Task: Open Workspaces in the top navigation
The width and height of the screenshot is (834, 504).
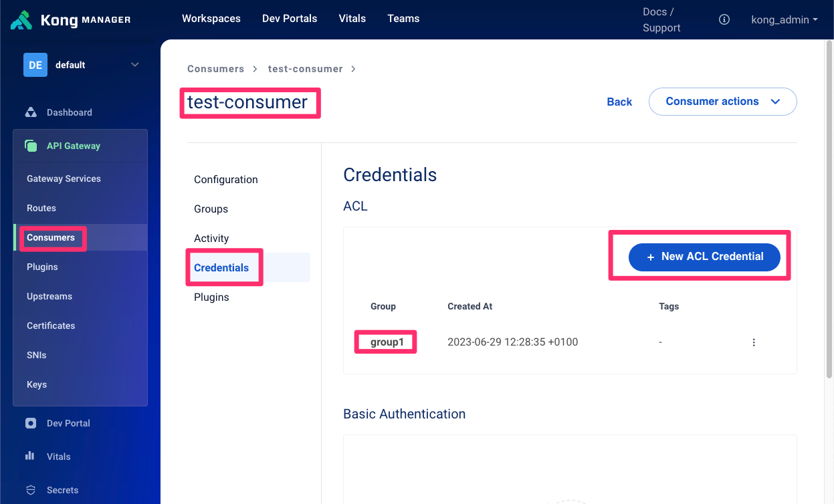Action: [x=211, y=19]
